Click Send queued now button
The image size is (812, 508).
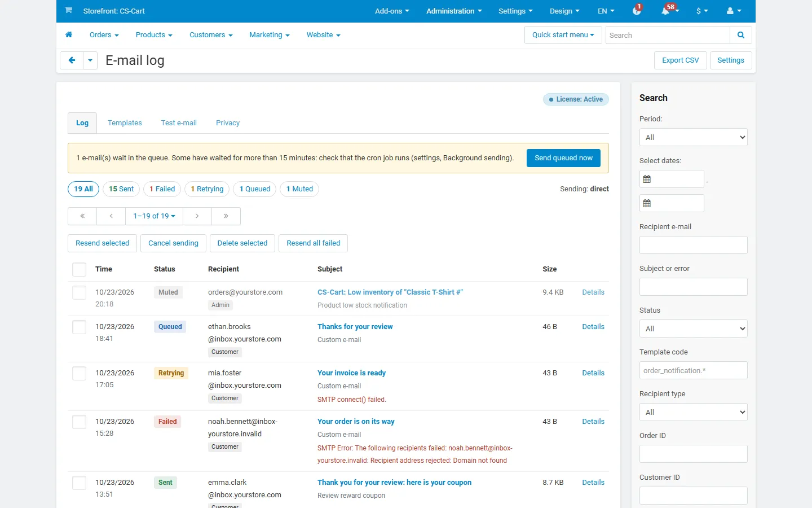tap(564, 158)
